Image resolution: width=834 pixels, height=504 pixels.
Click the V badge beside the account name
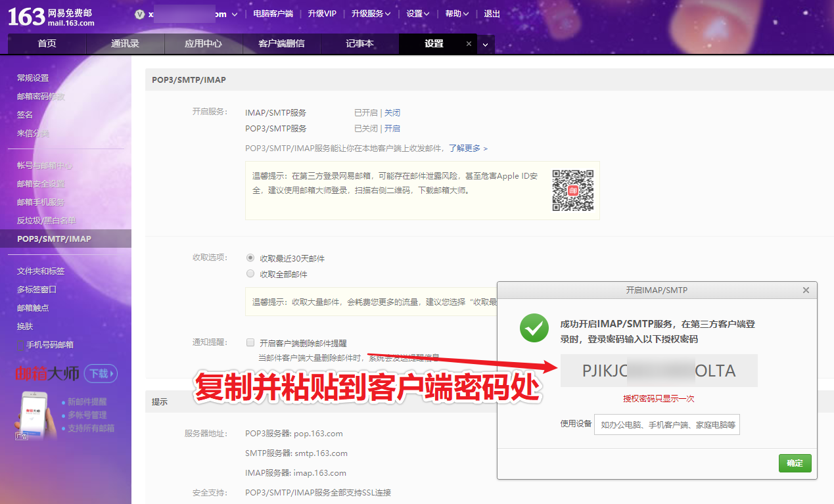pyautogui.click(x=139, y=14)
